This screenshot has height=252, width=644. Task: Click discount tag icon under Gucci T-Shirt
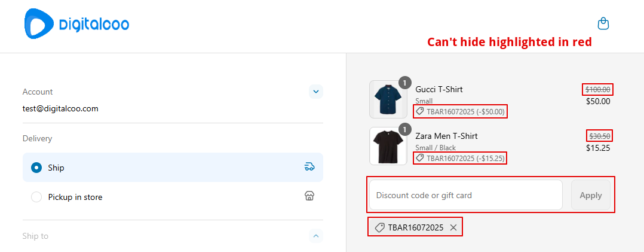[420, 111]
